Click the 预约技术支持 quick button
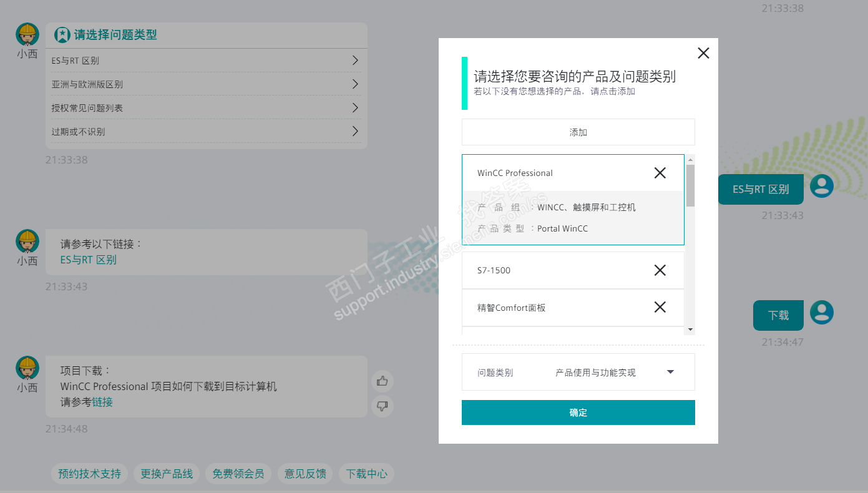The image size is (868, 493). (90, 474)
